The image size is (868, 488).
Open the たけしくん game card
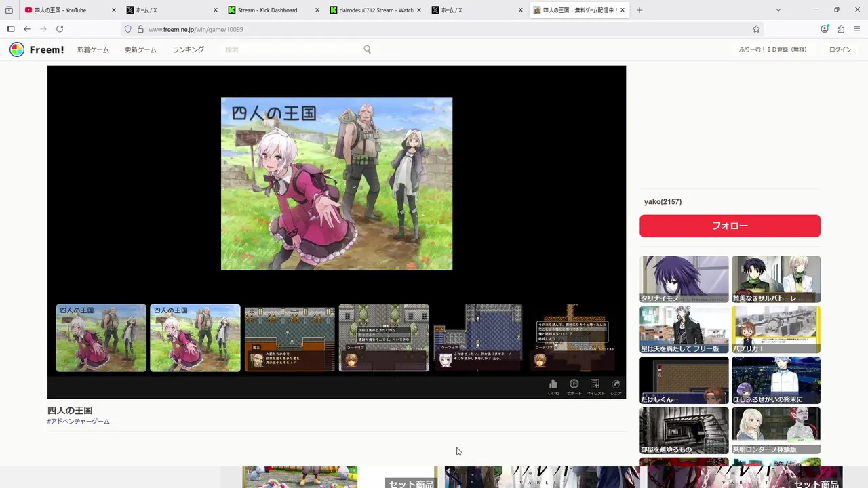click(x=684, y=380)
